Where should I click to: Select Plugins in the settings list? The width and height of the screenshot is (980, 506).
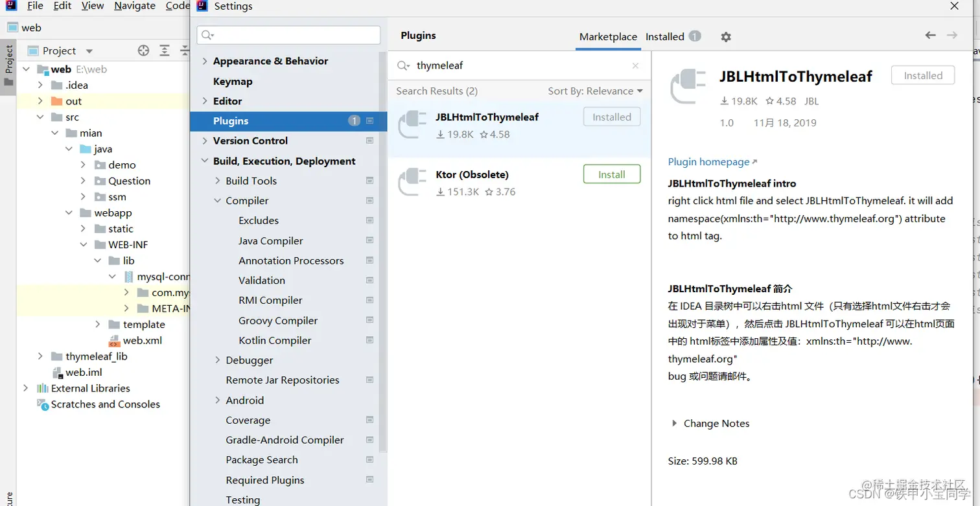point(288,121)
